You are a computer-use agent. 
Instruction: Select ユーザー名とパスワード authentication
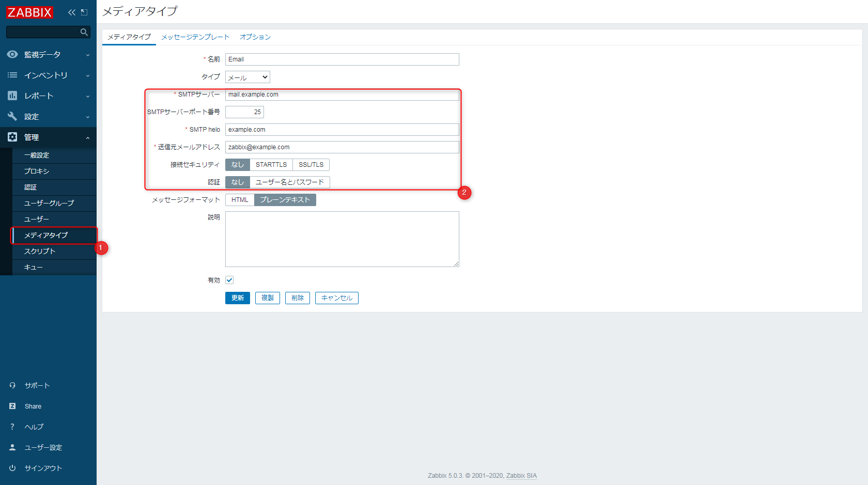coord(290,182)
